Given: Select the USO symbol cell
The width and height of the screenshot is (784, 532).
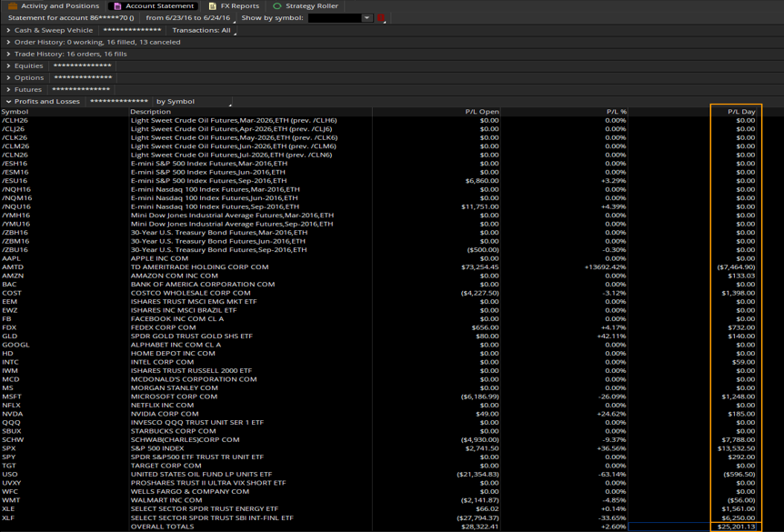Looking at the screenshot, I should [x=9, y=475].
